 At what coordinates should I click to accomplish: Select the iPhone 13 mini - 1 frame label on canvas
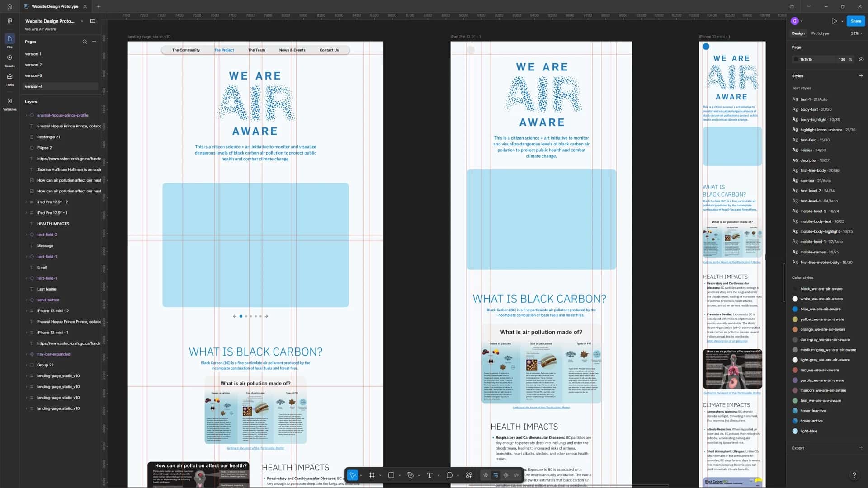pos(714,37)
